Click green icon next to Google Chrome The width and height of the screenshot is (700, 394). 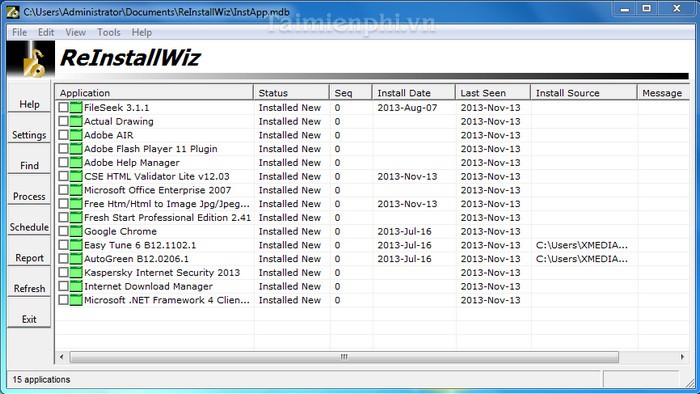(76, 232)
